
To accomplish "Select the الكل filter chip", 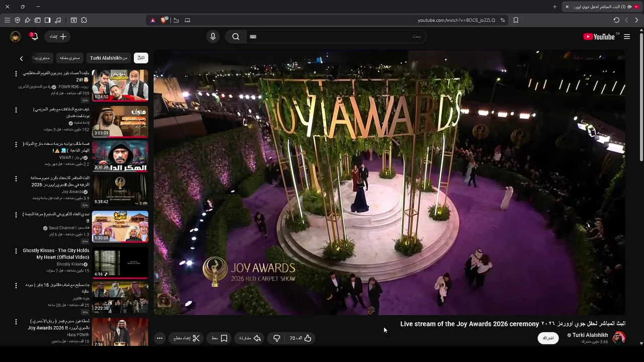I will [141, 58].
